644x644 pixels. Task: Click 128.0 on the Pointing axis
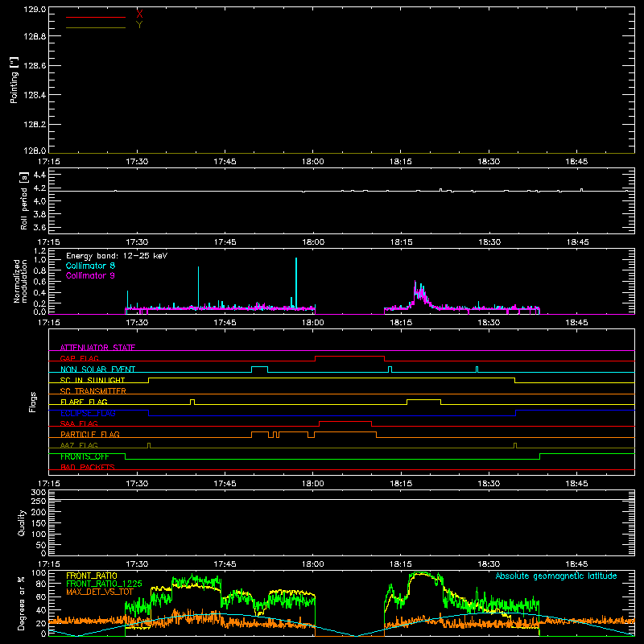35,151
